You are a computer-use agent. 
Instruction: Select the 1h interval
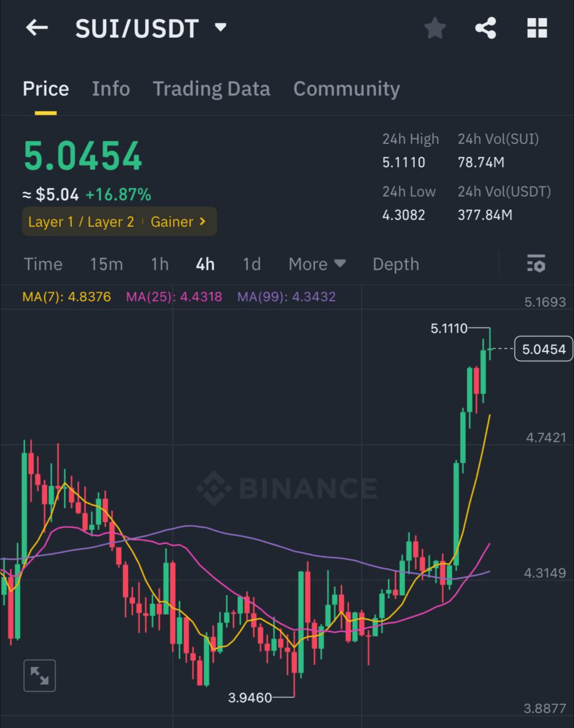click(160, 264)
